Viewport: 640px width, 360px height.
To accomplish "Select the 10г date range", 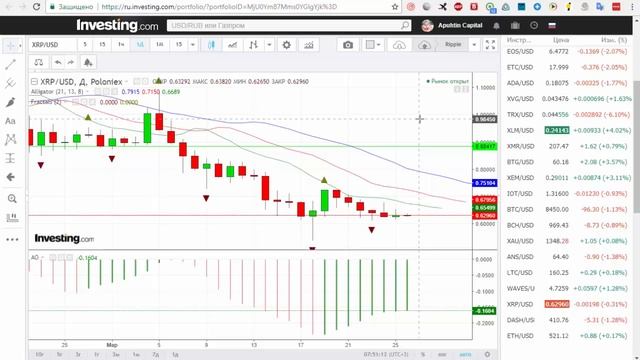I will click(x=39, y=355).
